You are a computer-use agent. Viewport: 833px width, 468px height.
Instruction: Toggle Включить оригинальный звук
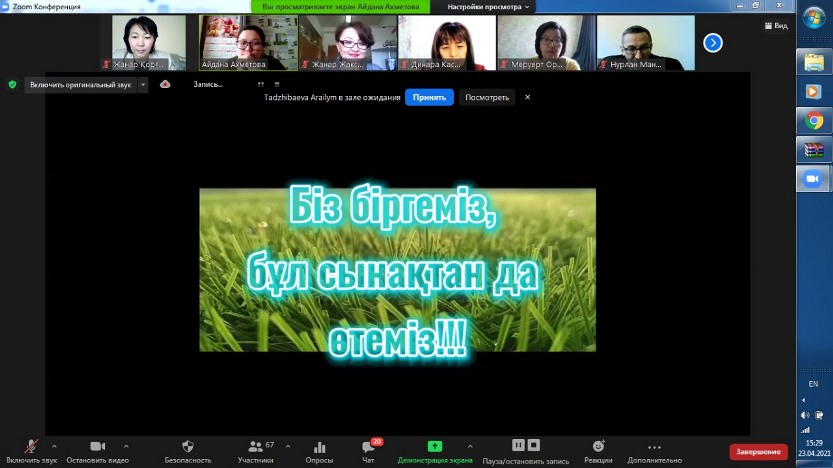pyautogui.click(x=81, y=84)
